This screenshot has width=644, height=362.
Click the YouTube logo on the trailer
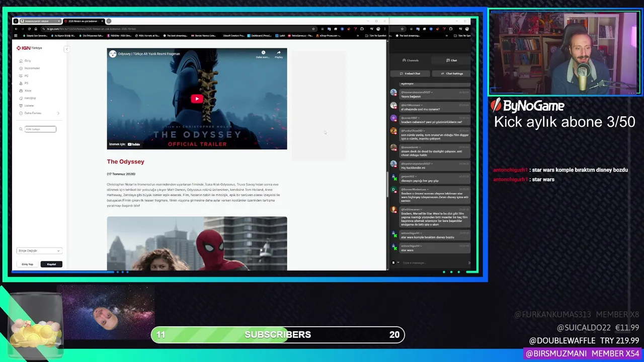(134, 144)
